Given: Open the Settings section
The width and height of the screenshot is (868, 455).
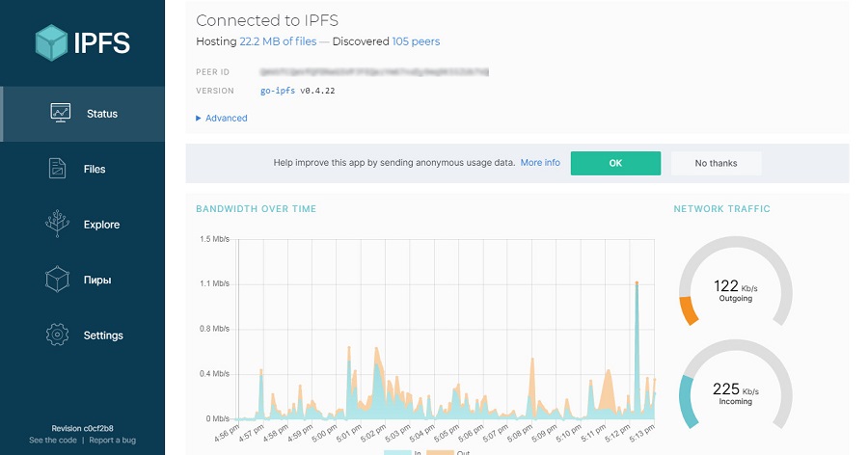Looking at the screenshot, I should click(83, 335).
